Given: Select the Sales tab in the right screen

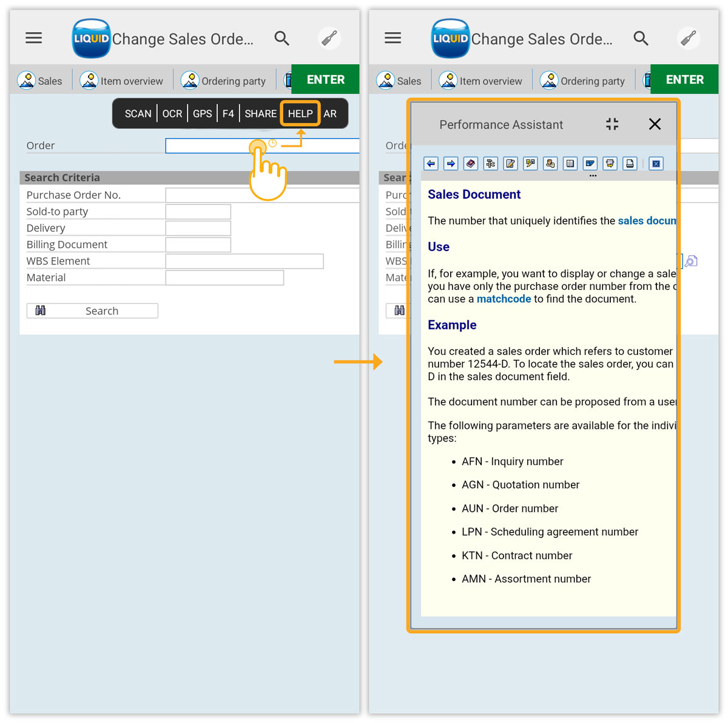Looking at the screenshot, I should click(399, 80).
